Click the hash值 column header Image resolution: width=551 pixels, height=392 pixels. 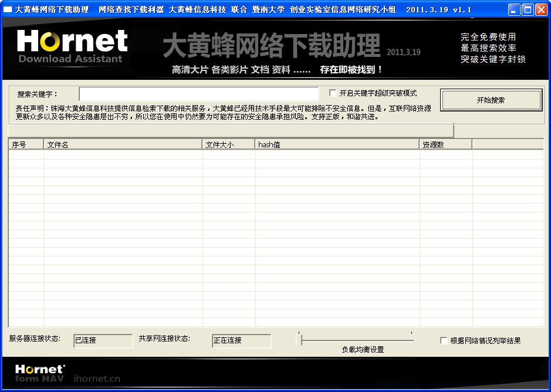[x=337, y=144]
